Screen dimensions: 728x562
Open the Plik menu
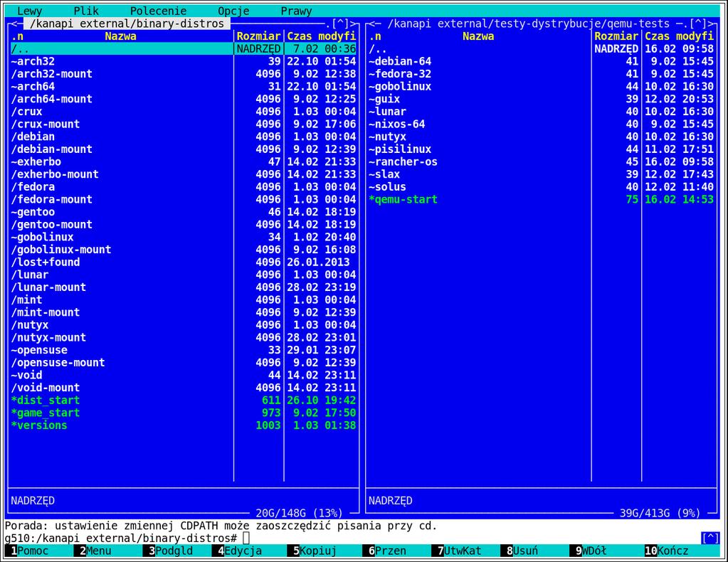click(86, 11)
